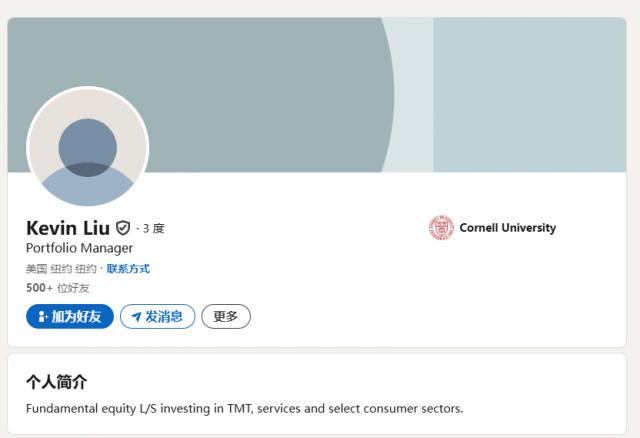The image size is (640, 438).
Task: Click the 个人简介 section heading
Action: [56, 382]
